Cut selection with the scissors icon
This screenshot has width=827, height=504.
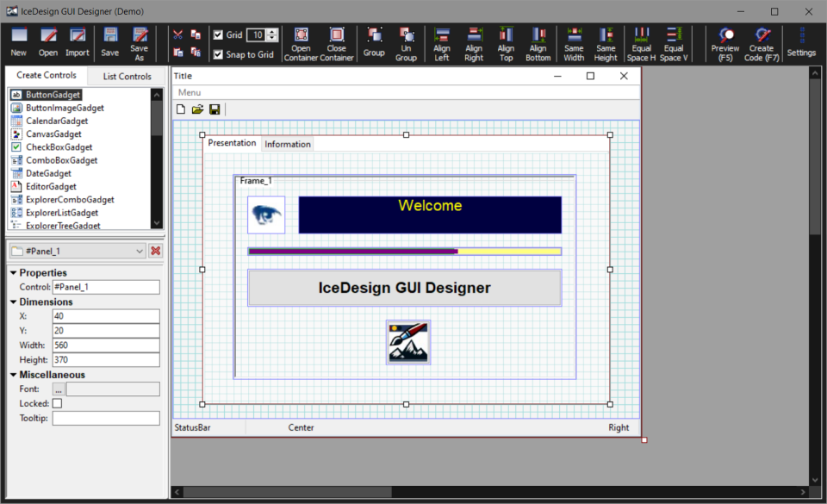pyautogui.click(x=177, y=34)
